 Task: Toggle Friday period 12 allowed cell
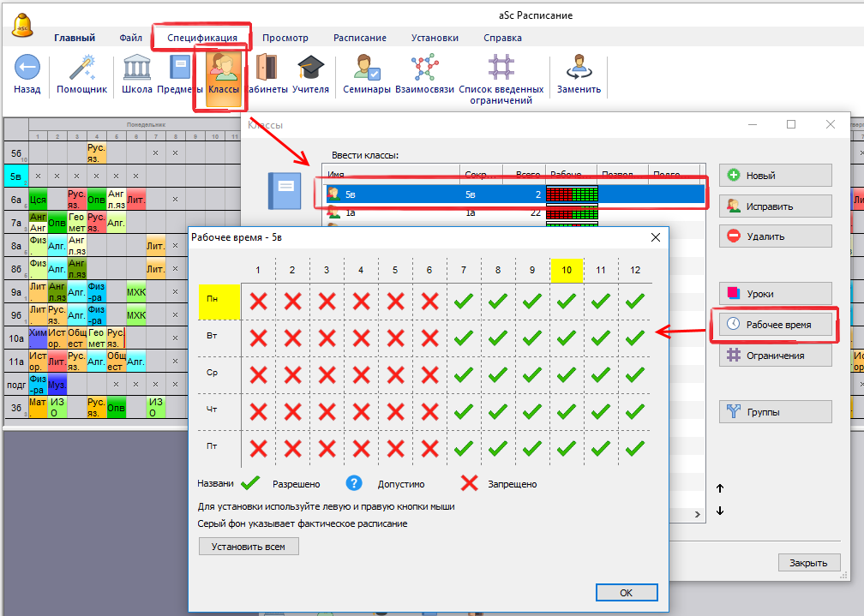click(x=635, y=448)
